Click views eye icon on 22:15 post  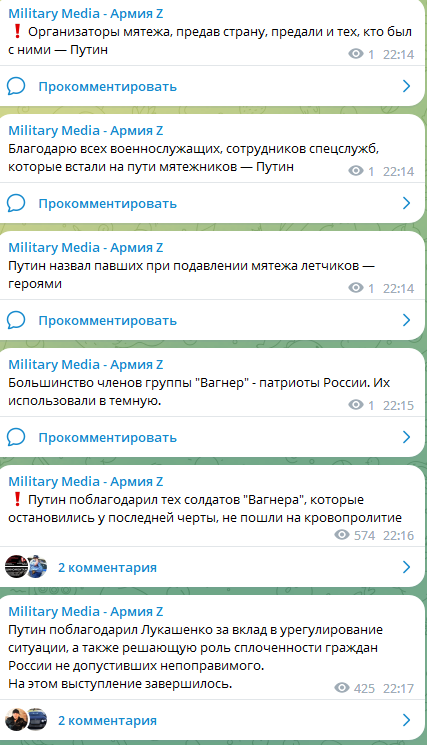(356, 405)
